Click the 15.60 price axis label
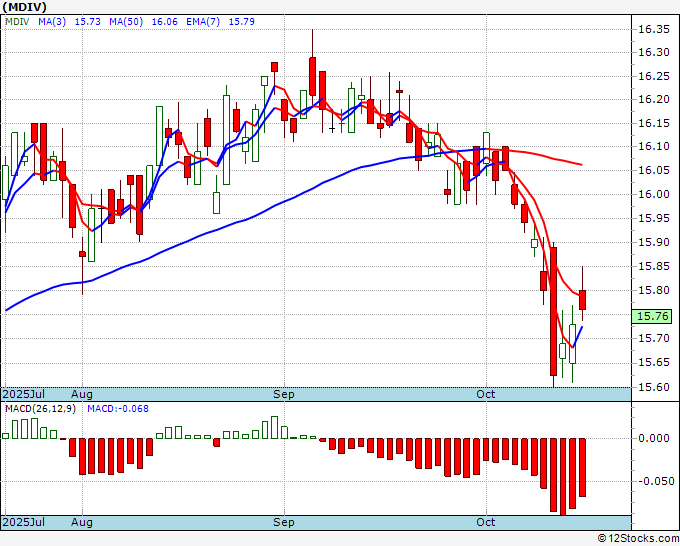The image size is (680, 546). coord(654,387)
